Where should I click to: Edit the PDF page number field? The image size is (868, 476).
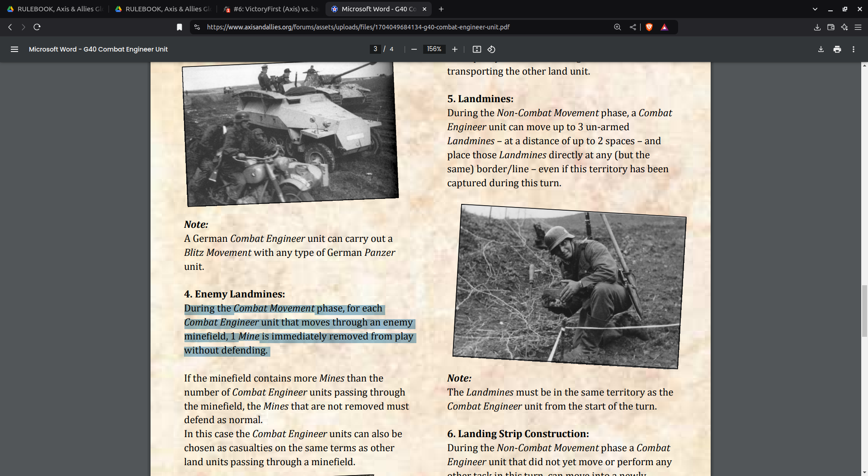coord(375,49)
